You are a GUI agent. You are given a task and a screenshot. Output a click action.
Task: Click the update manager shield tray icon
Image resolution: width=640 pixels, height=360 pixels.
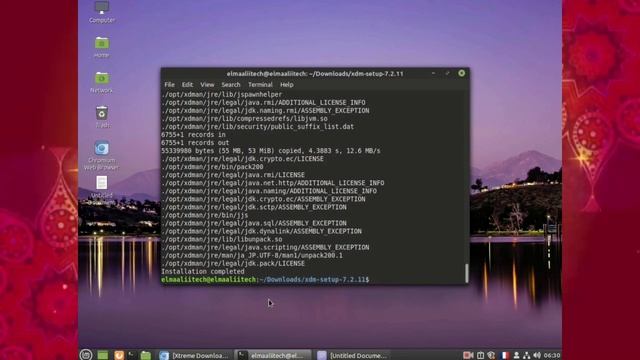(x=491, y=356)
